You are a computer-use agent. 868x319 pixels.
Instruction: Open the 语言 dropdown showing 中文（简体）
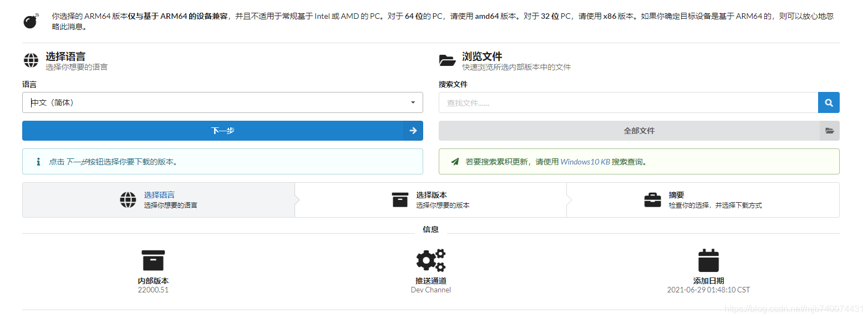[222, 102]
